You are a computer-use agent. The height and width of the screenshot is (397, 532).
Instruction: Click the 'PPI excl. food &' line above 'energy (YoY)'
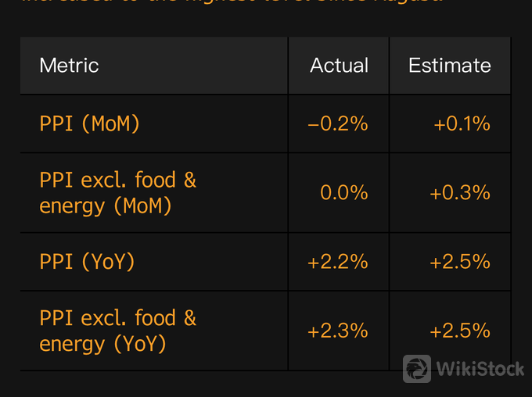117,318
